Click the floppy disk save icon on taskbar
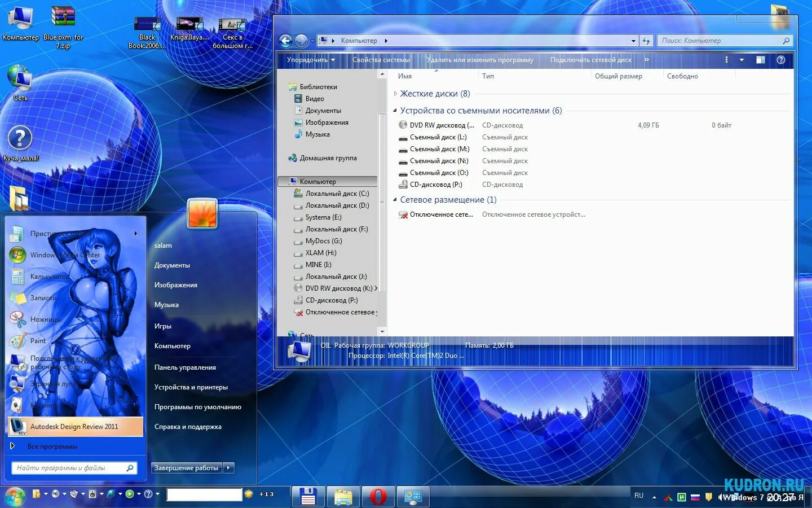The height and width of the screenshot is (508, 812). [307, 497]
